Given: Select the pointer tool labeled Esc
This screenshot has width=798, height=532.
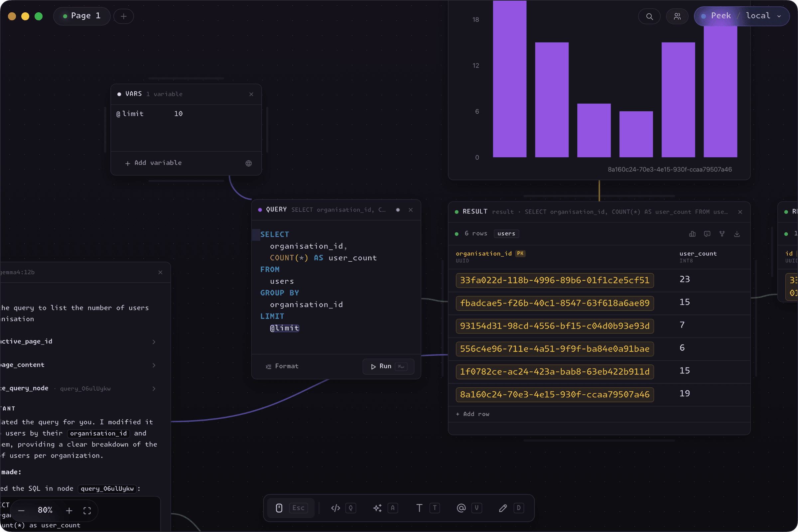Looking at the screenshot, I should coord(291,508).
